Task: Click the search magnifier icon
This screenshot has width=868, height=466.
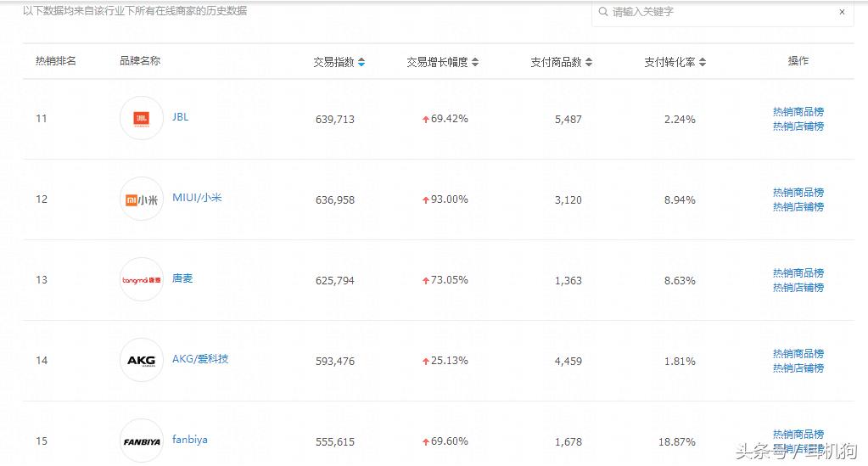Action: 603,12
